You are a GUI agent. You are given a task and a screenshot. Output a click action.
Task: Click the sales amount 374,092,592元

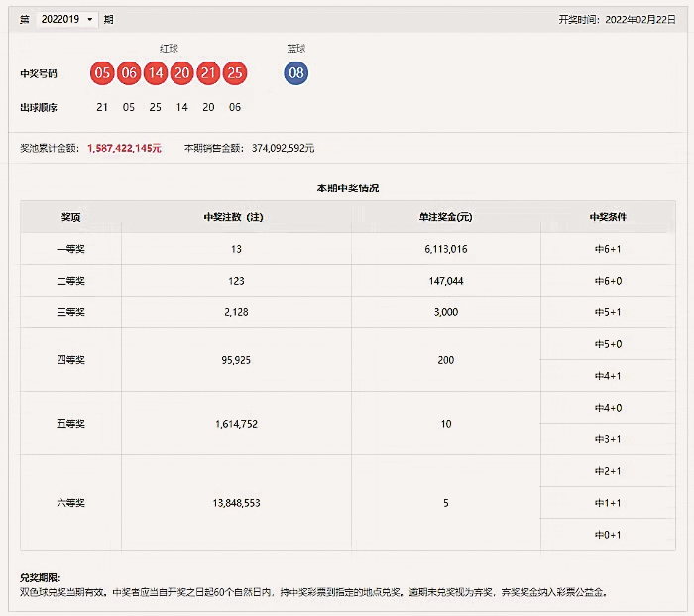point(281,148)
